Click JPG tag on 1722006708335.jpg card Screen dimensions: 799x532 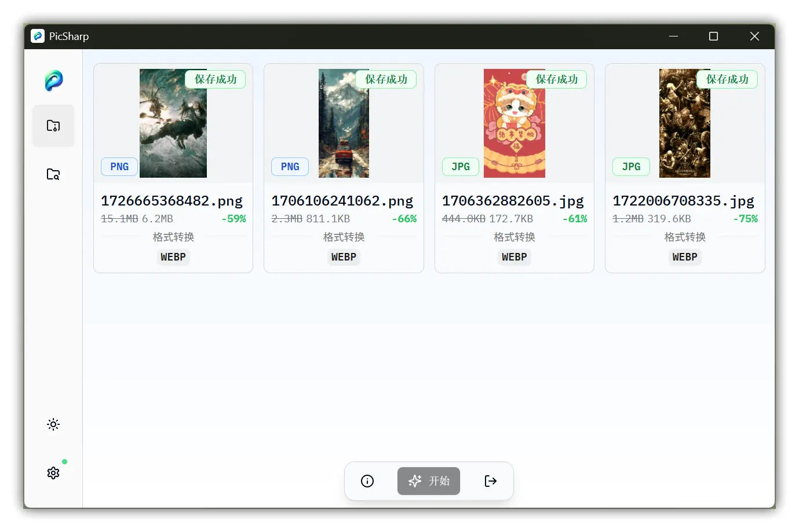(632, 167)
